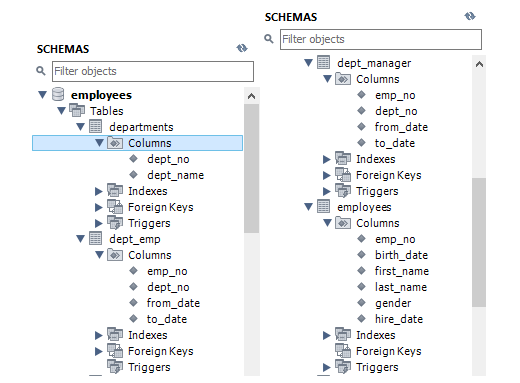Expand Triggers under employees table
Screen dimensions: 520x383
click(x=326, y=367)
